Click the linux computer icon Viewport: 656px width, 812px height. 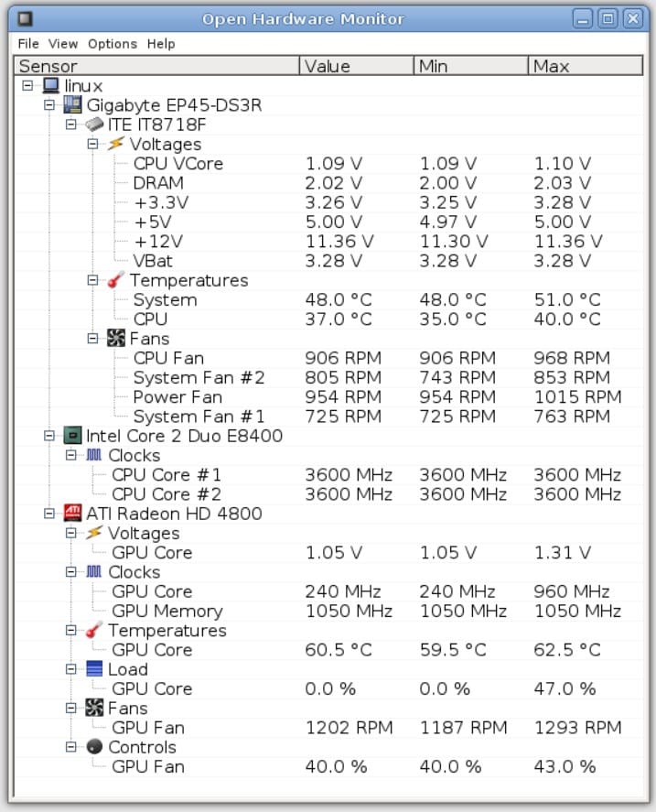(50, 85)
